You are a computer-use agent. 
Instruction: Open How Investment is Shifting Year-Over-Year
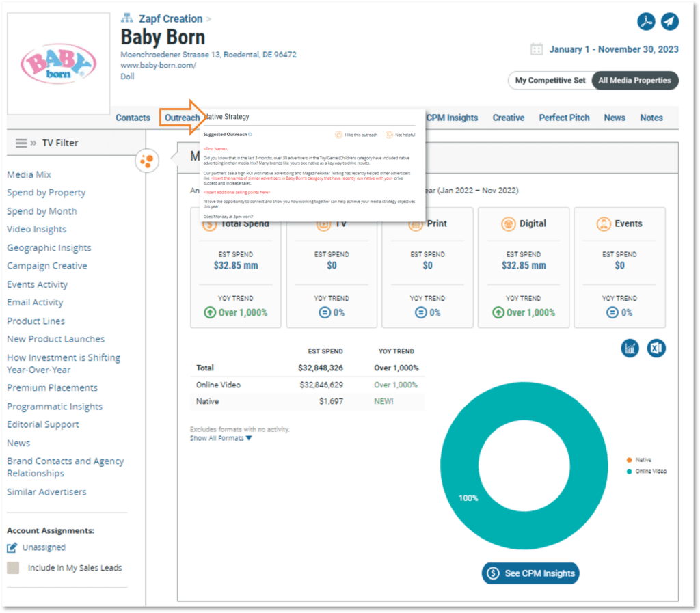(64, 364)
